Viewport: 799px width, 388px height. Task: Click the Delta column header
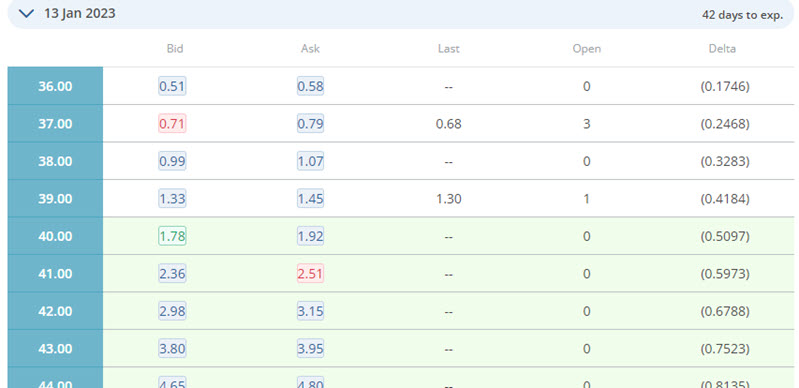click(x=722, y=48)
